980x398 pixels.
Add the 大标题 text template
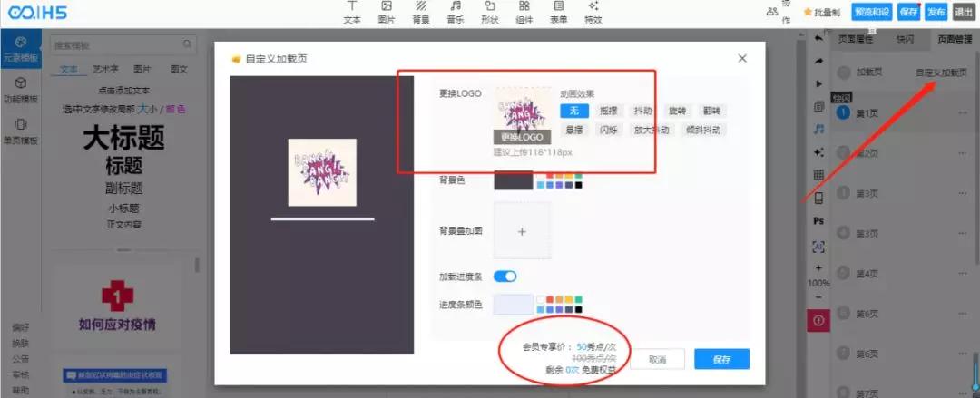123,138
